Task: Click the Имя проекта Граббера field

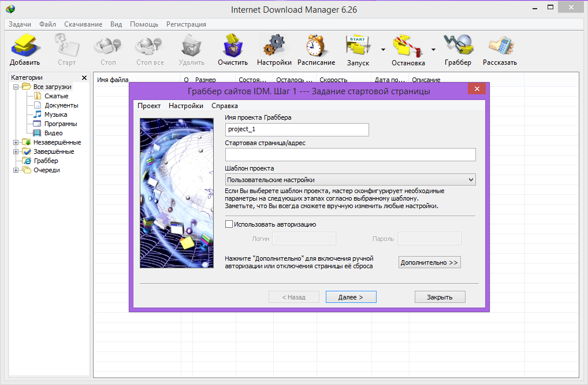Action: (x=297, y=129)
